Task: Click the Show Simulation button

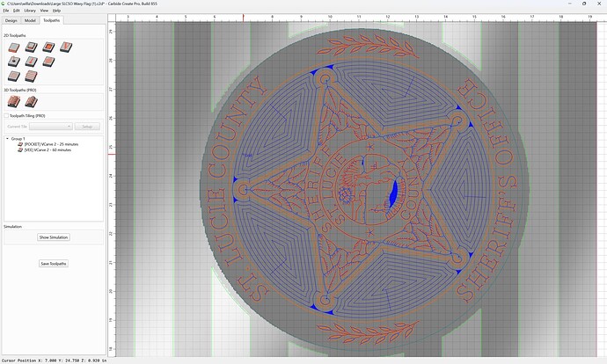Action: point(54,237)
